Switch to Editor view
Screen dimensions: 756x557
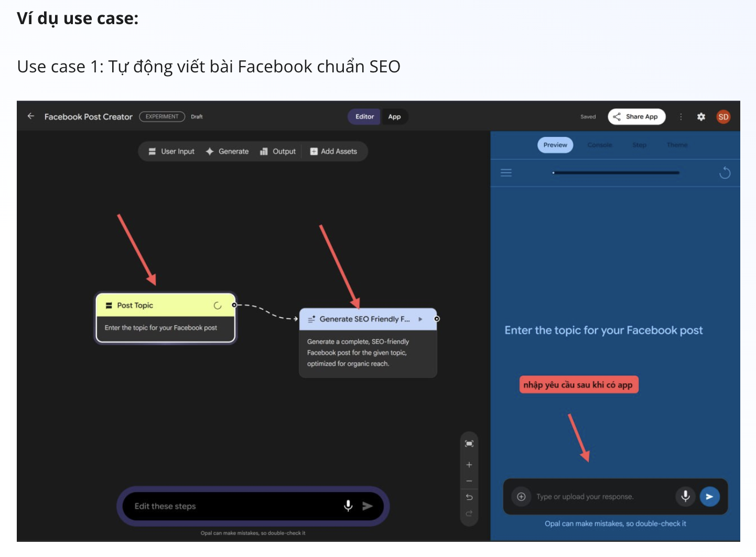coord(364,117)
